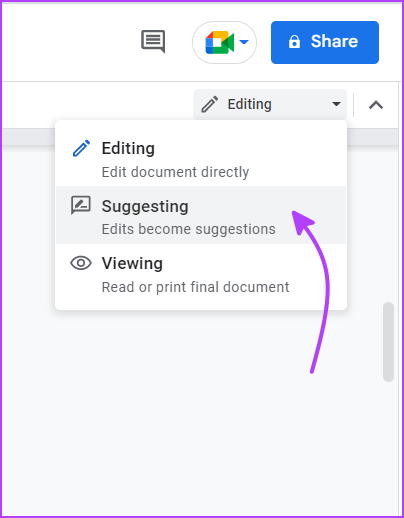This screenshot has width=404, height=518.
Task: Click 'Edits become suggestions' description
Action: point(189,229)
